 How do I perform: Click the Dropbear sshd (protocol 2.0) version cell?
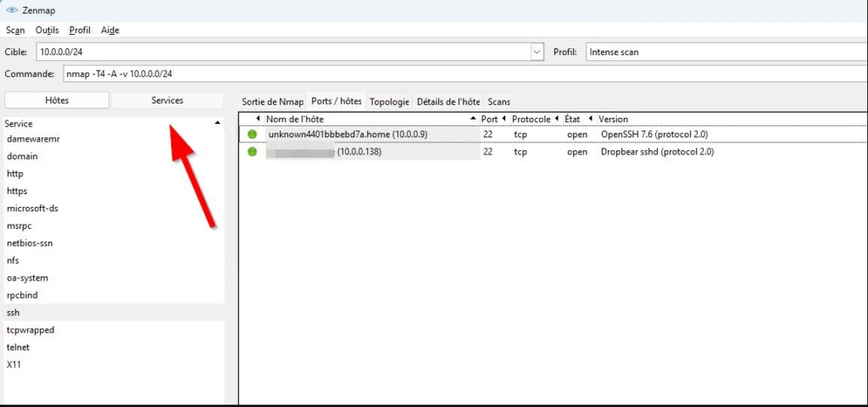click(657, 151)
